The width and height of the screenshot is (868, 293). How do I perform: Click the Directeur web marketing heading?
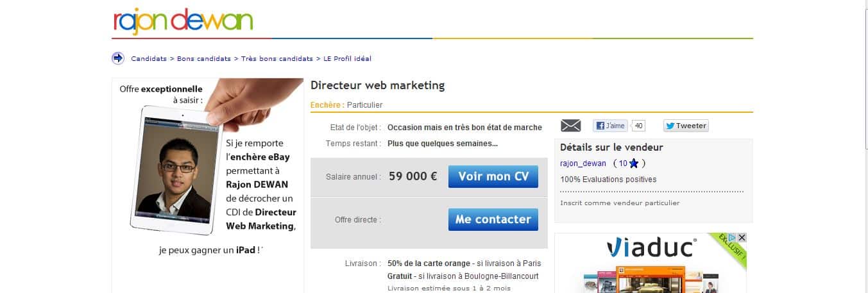pyautogui.click(x=377, y=85)
